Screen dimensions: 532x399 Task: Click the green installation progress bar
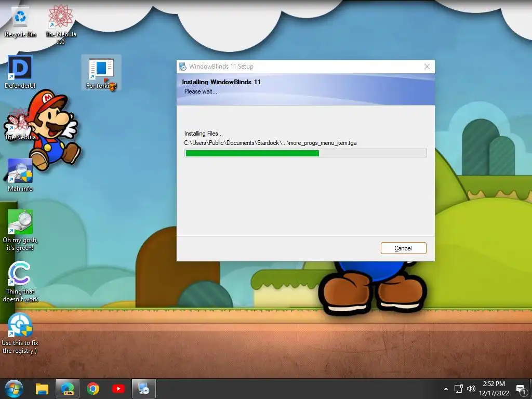pyautogui.click(x=305, y=153)
